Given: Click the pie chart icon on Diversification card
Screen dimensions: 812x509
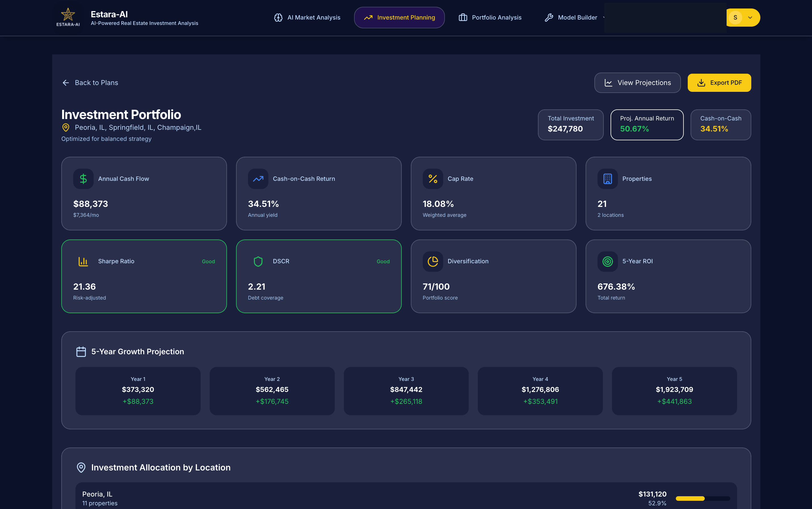Looking at the screenshot, I should [x=432, y=261].
